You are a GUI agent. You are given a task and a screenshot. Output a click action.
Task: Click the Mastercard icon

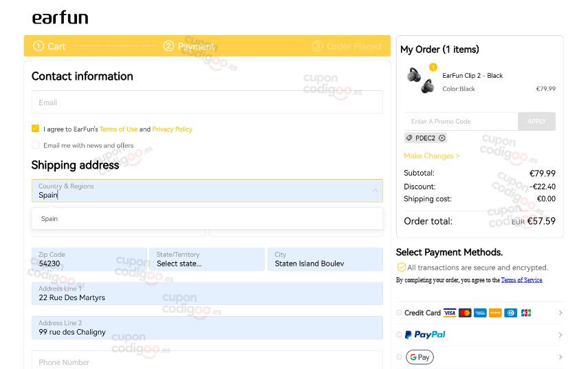pyautogui.click(x=465, y=313)
